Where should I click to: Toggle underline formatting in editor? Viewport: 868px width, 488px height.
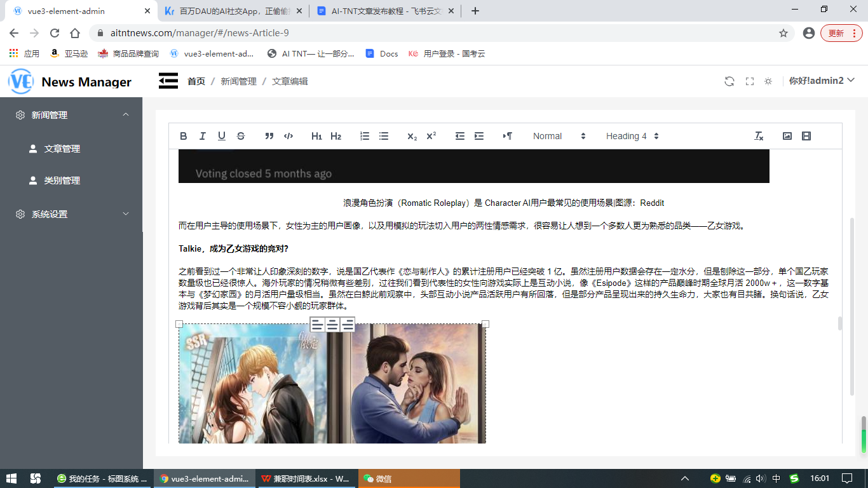pos(222,136)
